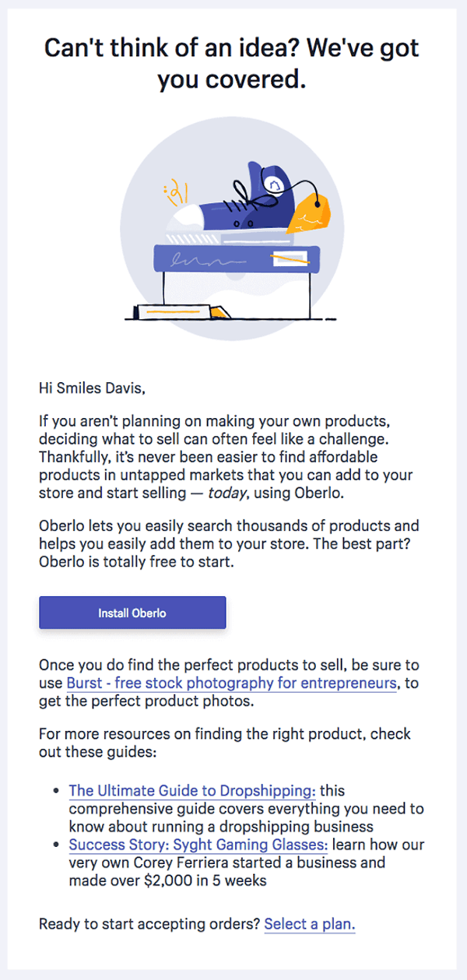Viewport: 467px width, 980px height.
Task: Click the blue shoebox illustration
Action: (x=233, y=261)
